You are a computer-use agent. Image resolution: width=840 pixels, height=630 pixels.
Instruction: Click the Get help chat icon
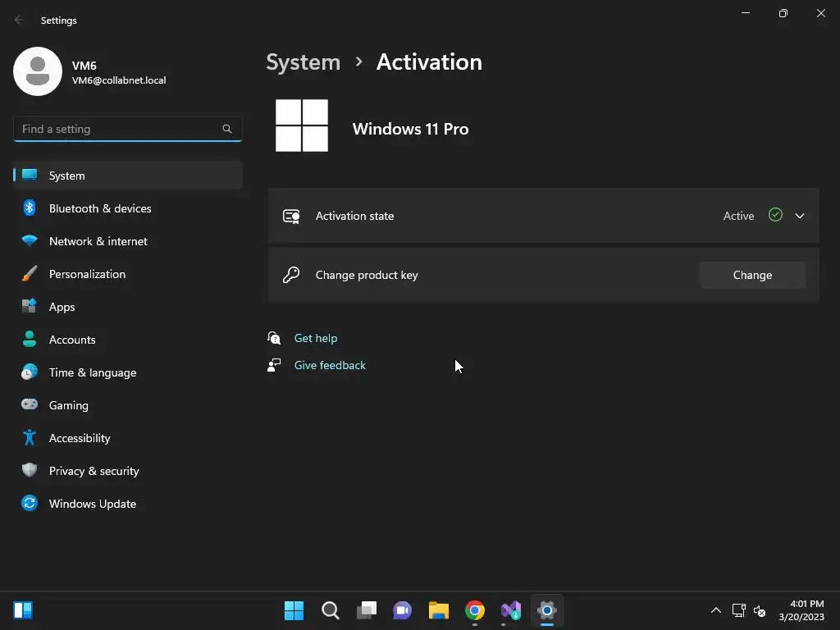pyautogui.click(x=274, y=337)
